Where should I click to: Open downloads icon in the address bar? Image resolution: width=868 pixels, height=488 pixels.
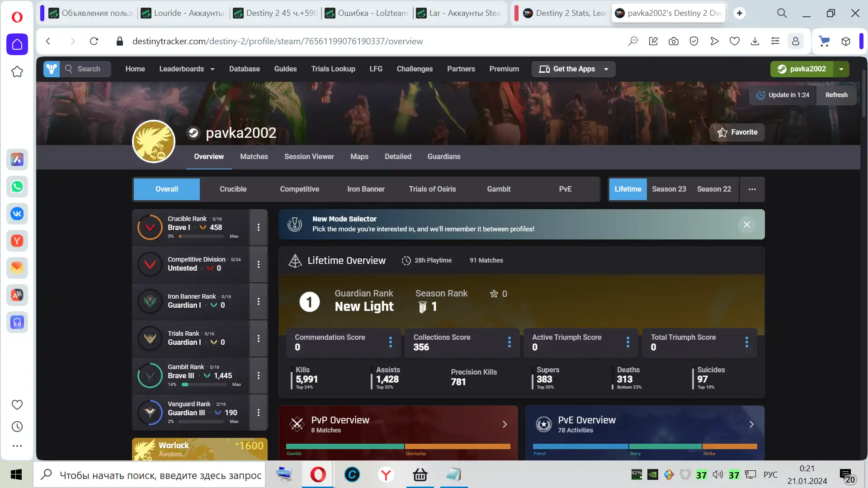coord(755,41)
